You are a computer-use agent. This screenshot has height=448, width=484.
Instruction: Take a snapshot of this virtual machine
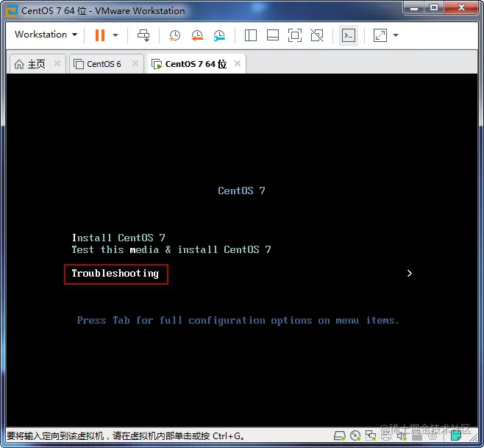tap(174, 35)
